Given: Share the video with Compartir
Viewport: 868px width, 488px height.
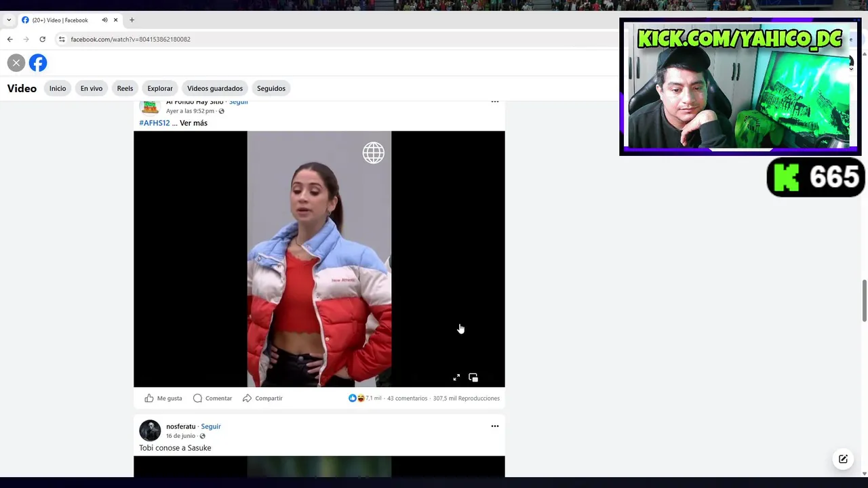Looking at the screenshot, I should (262, 398).
